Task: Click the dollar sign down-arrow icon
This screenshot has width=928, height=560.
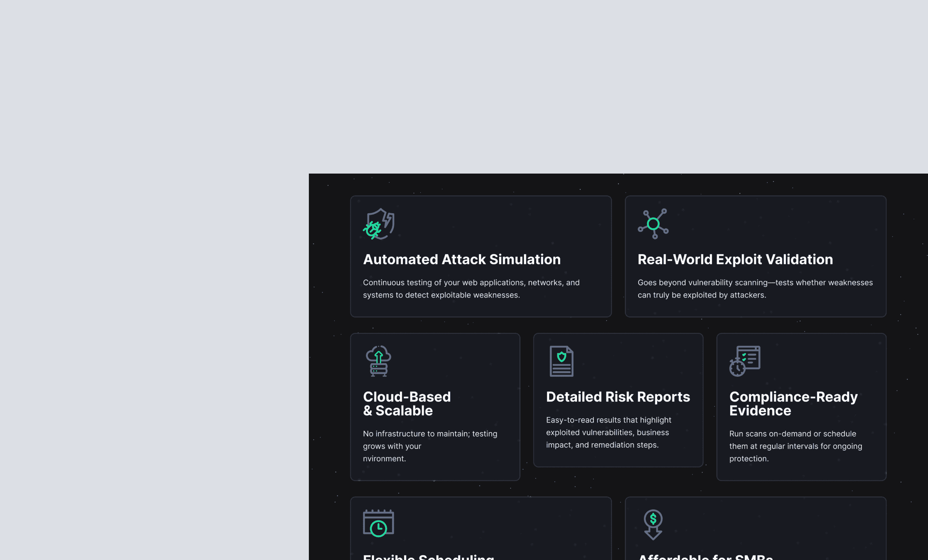Action: click(x=653, y=525)
